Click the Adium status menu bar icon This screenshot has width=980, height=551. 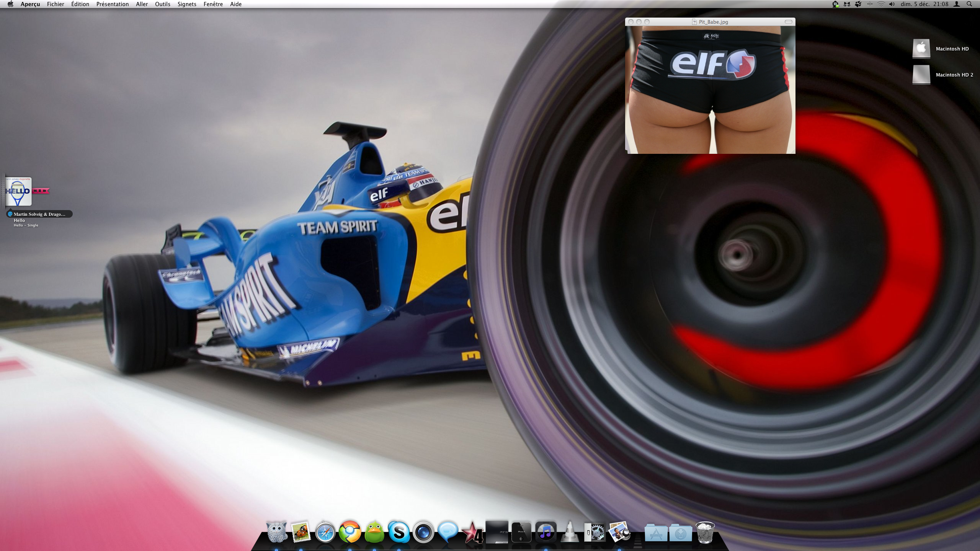pyautogui.click(x=835, y=4)
